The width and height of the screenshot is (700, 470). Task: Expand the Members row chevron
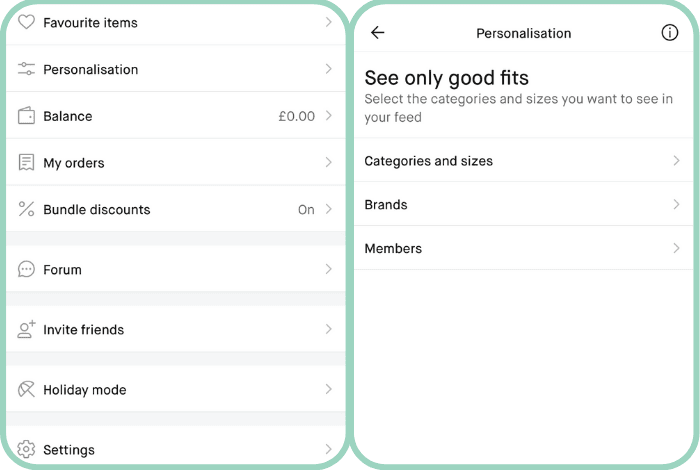click(x=676, y=248)
